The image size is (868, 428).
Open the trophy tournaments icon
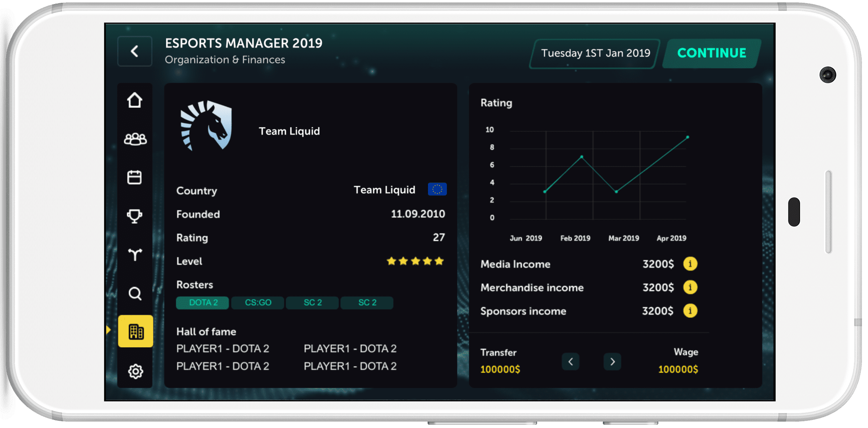[x=135, y=216]
